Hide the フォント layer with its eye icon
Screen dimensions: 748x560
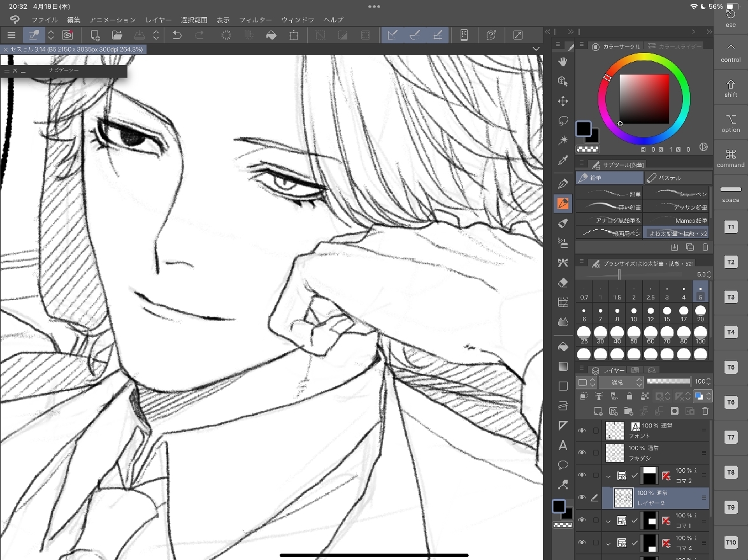point(581,431)
